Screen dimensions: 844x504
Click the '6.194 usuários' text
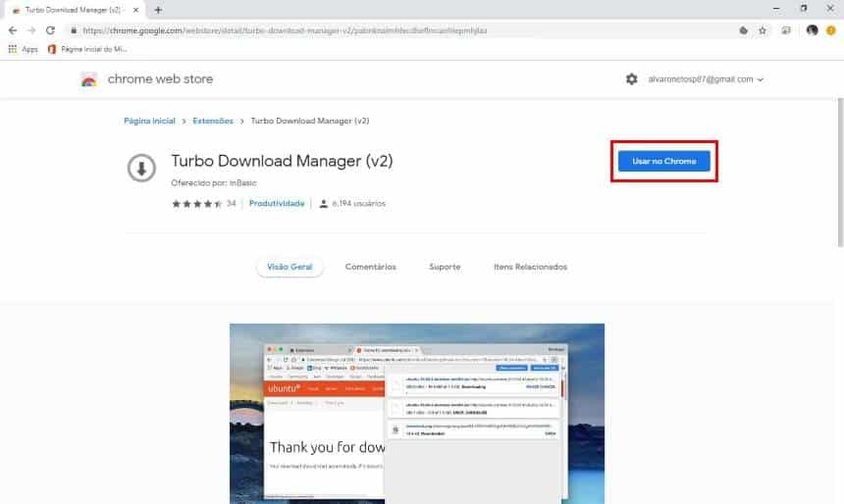tap(358, 203)
